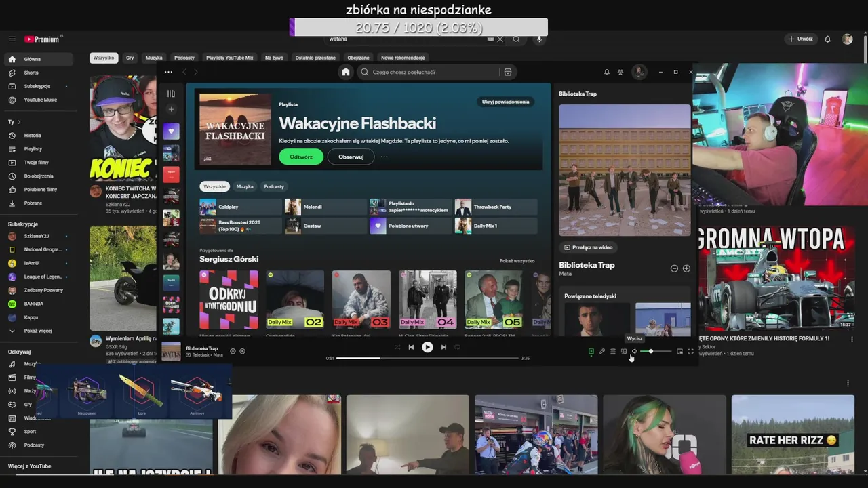
Task: Open Historia in the YouTube sidebar
Action: (x=39, y=136)
